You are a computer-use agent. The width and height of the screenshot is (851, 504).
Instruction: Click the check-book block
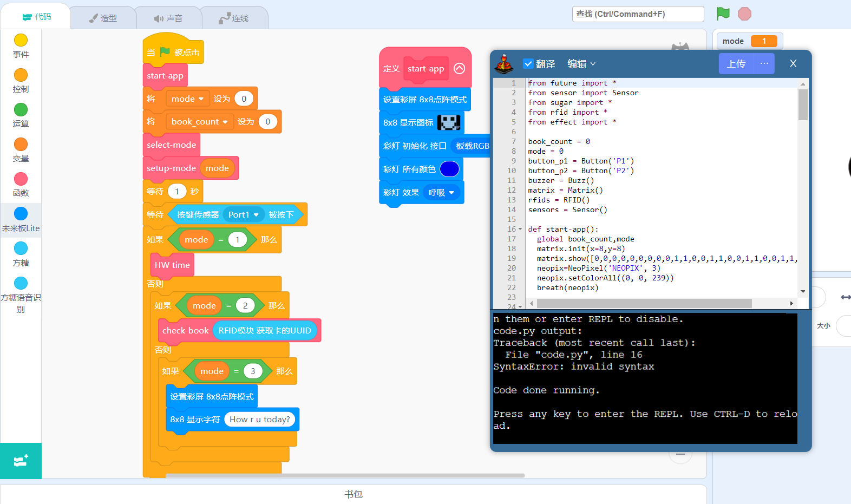click(185, 331)
